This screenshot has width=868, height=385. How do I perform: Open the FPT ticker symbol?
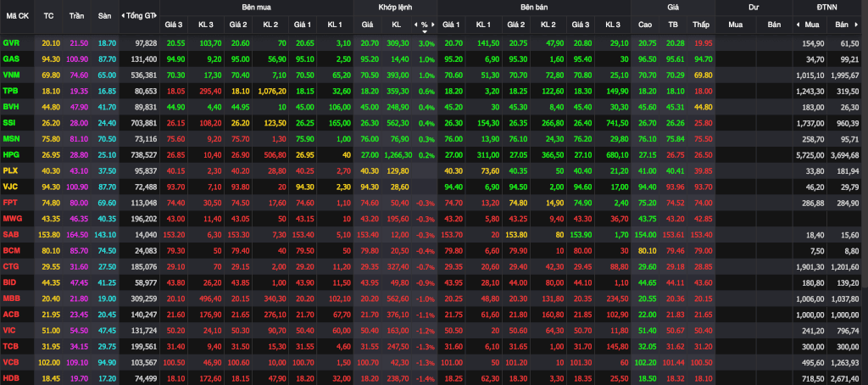pyautogui.click(x=10, y=203)
